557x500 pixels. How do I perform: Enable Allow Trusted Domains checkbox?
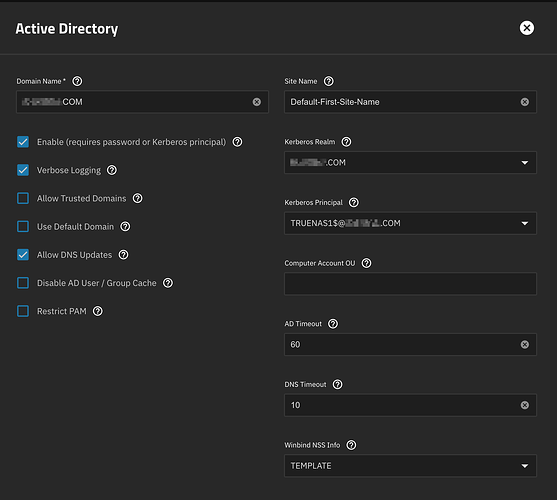[x=23, y=198]
